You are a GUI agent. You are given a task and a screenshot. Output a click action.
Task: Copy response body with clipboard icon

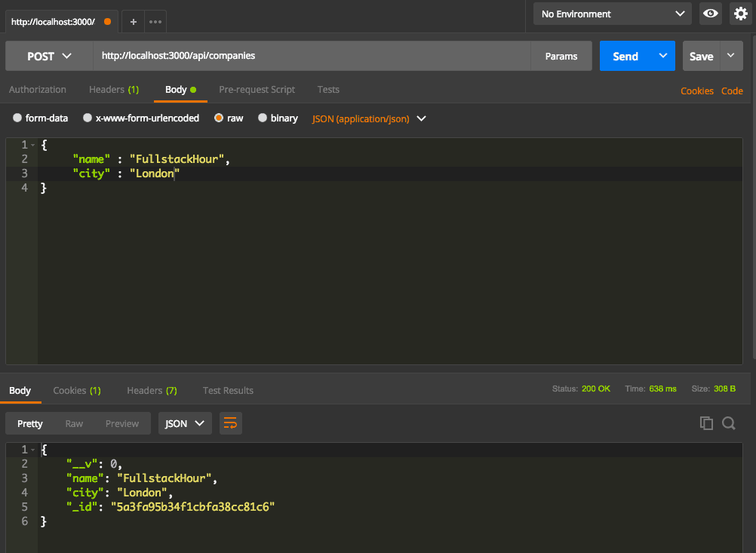click(x=706, y=423)
